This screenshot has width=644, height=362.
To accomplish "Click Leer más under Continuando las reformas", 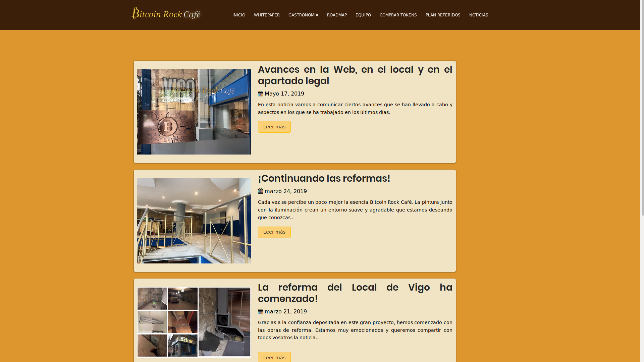I will point(274,232).
